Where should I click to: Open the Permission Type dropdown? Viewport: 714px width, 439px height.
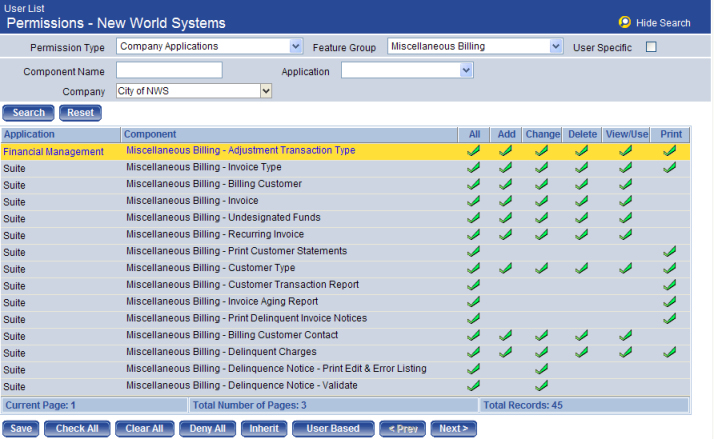(295, 46)
